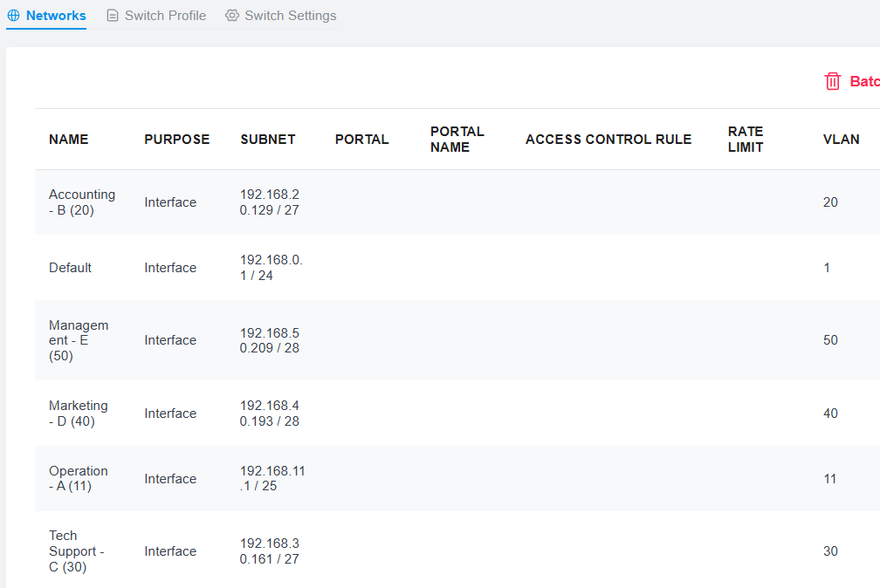Viewport: 880px width, 588px height.
Task: Open the Switch Settings tab
Action: [x=281, y=16]
